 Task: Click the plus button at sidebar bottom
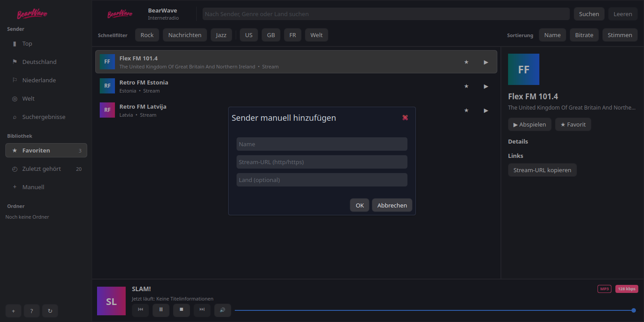tap(13, 311)
